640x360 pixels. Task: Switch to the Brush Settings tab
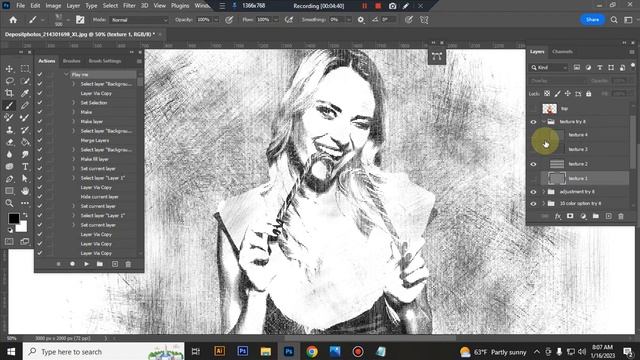[x=105, y=61]
